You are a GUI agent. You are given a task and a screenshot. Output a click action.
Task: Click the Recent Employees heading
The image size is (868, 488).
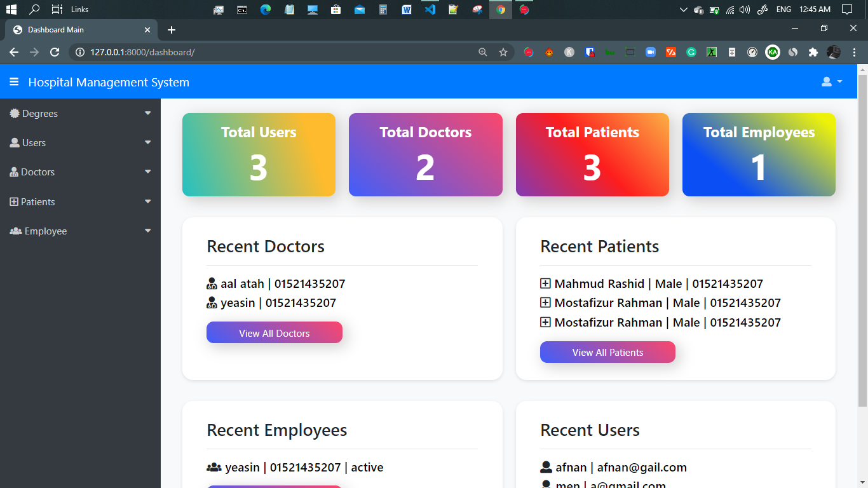pyautogui.click(x=277, y=430)
